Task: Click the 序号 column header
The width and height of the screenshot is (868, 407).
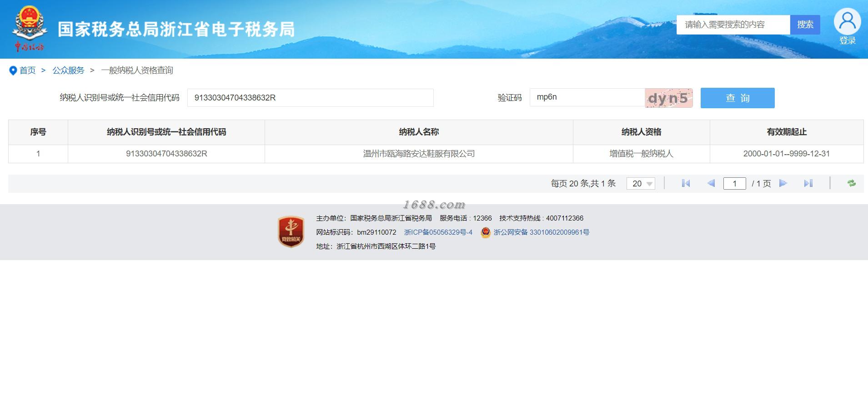Action: coord(38,132)
